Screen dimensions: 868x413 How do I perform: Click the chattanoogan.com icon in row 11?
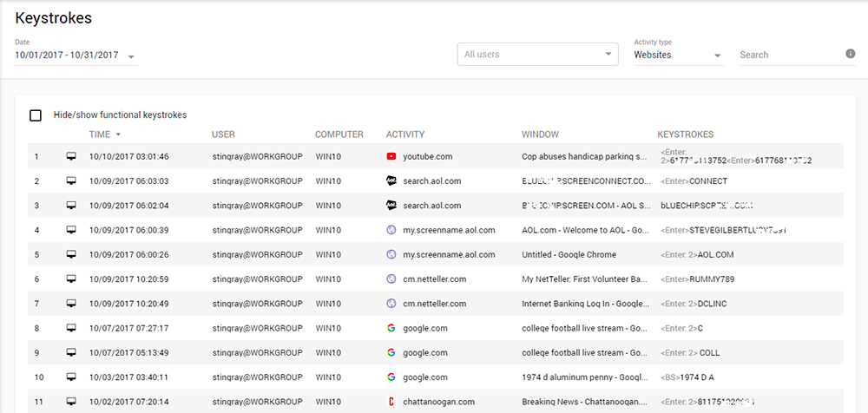(391, 402)
